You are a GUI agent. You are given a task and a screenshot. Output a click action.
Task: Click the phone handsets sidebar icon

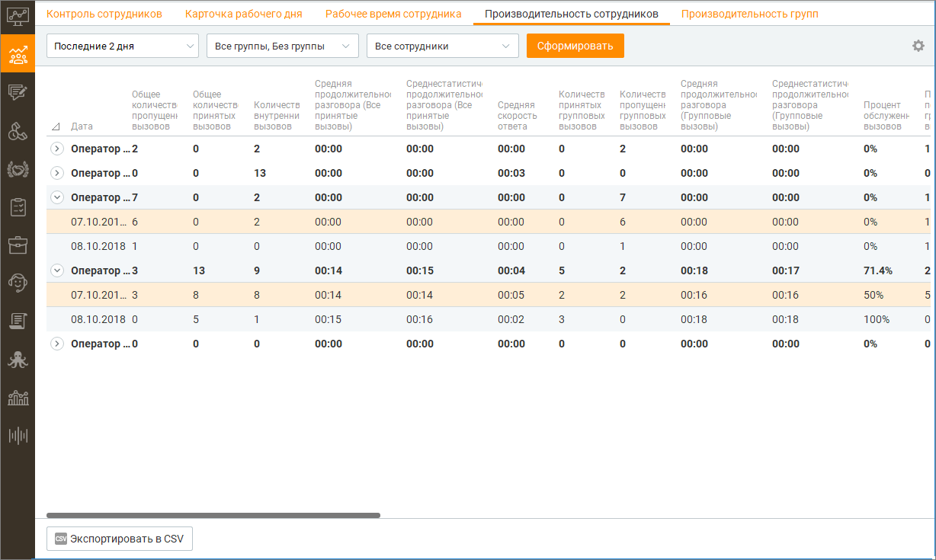tap(18, 131)
